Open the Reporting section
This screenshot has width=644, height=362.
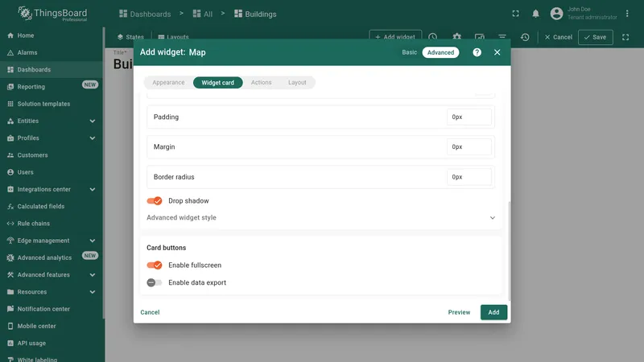coord(31,87)
